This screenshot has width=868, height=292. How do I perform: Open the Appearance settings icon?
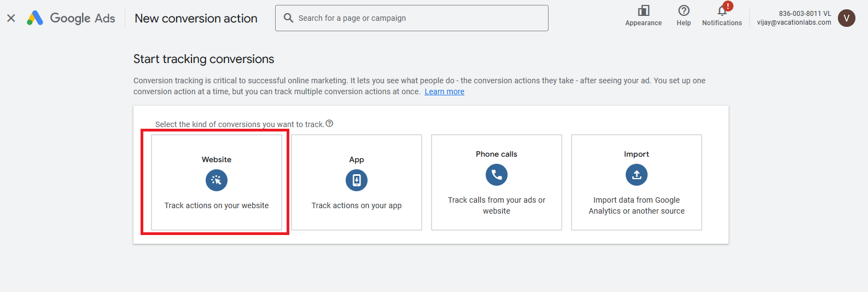point(643,11)
